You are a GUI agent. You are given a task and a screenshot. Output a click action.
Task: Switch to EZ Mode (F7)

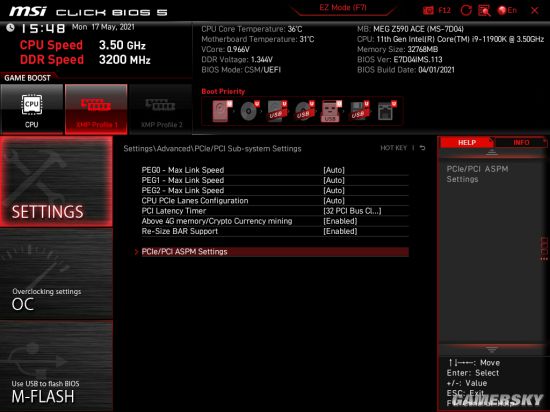click(x=343, y=8)
